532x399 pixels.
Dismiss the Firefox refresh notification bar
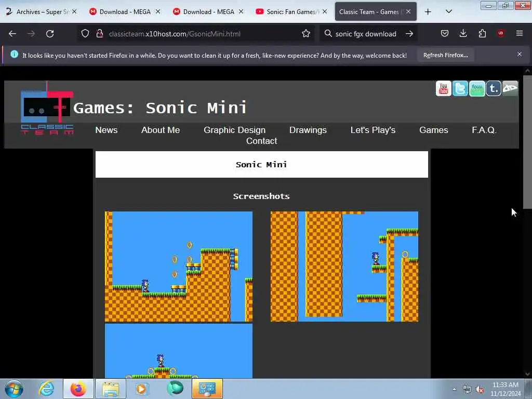click(x=519, y=54)
